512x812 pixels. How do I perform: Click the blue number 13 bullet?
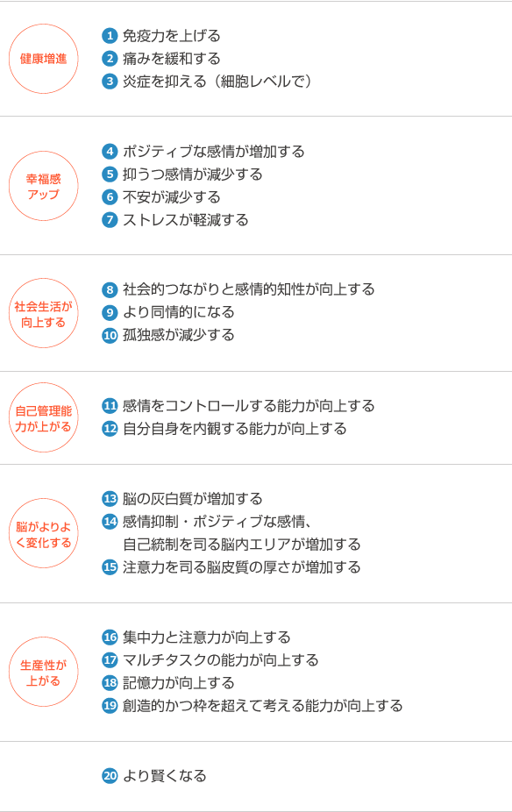[110, 499]
